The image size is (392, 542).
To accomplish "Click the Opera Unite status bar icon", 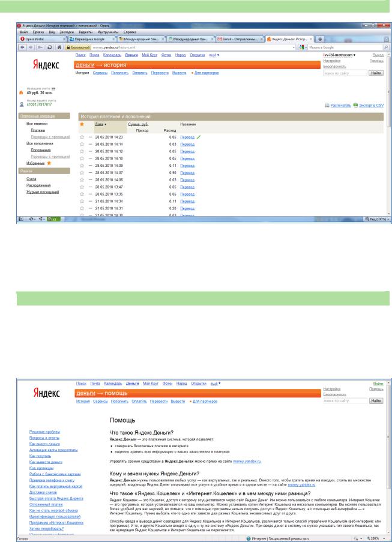I will 41,219.
